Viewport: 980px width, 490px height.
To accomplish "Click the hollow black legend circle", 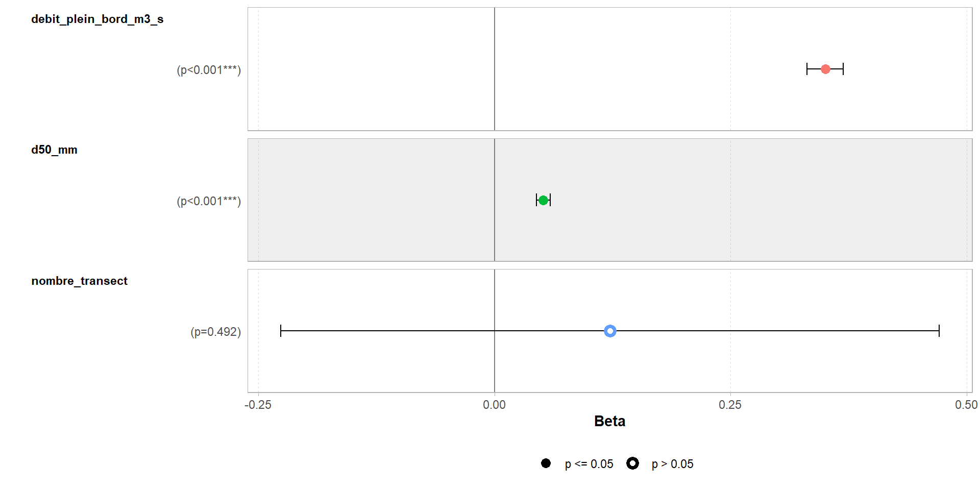I will [632, 463].
